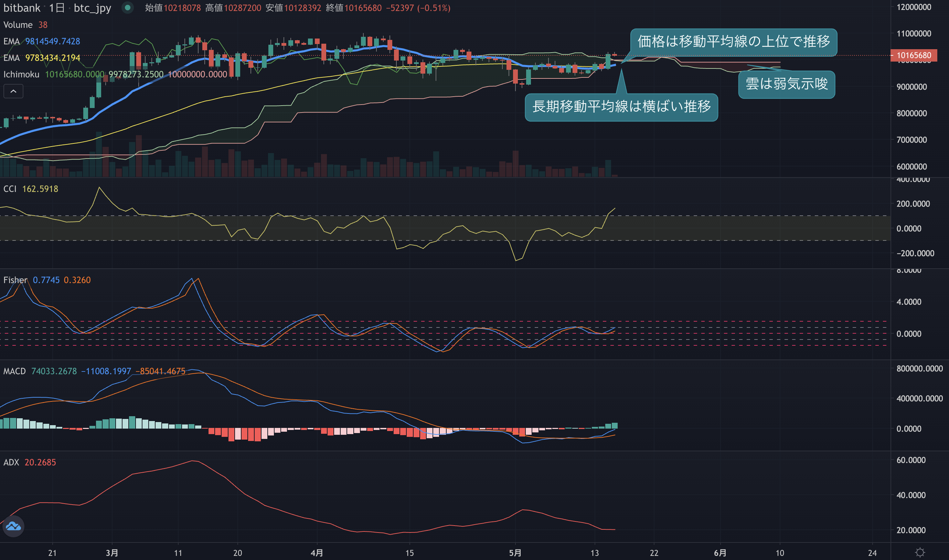Open chart settings gear icon

click(920, 552)
